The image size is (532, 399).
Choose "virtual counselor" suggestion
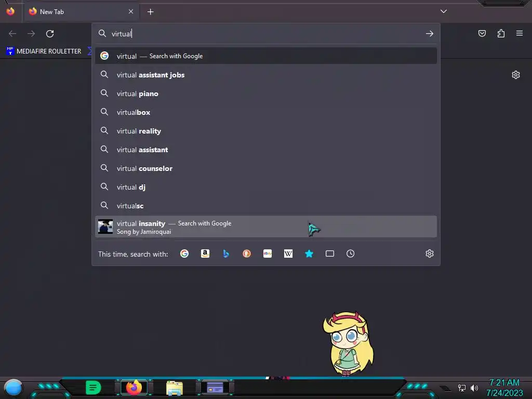click(x=266, y=168)
